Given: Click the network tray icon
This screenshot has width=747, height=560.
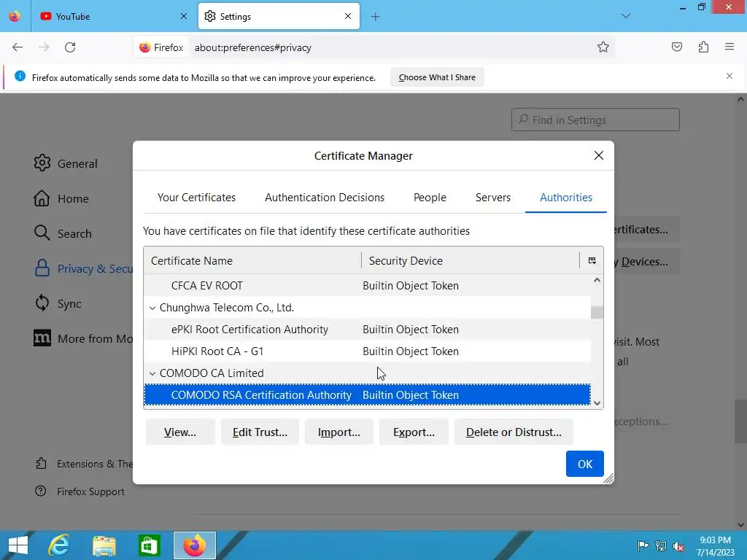Looking at the screenshot, I should (x=661, y=546).
